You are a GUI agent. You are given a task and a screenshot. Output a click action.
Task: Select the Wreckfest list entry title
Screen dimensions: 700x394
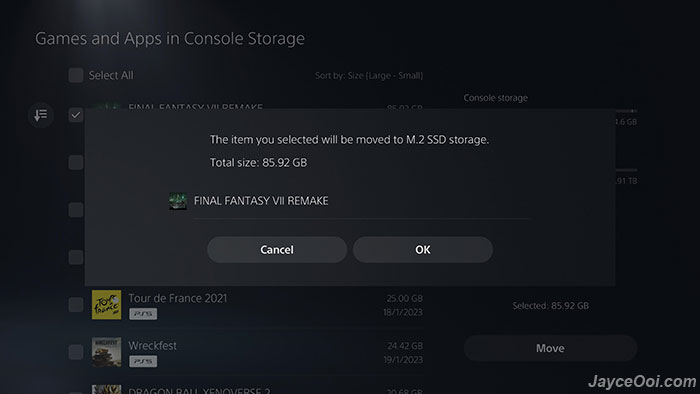coord(153,345)
